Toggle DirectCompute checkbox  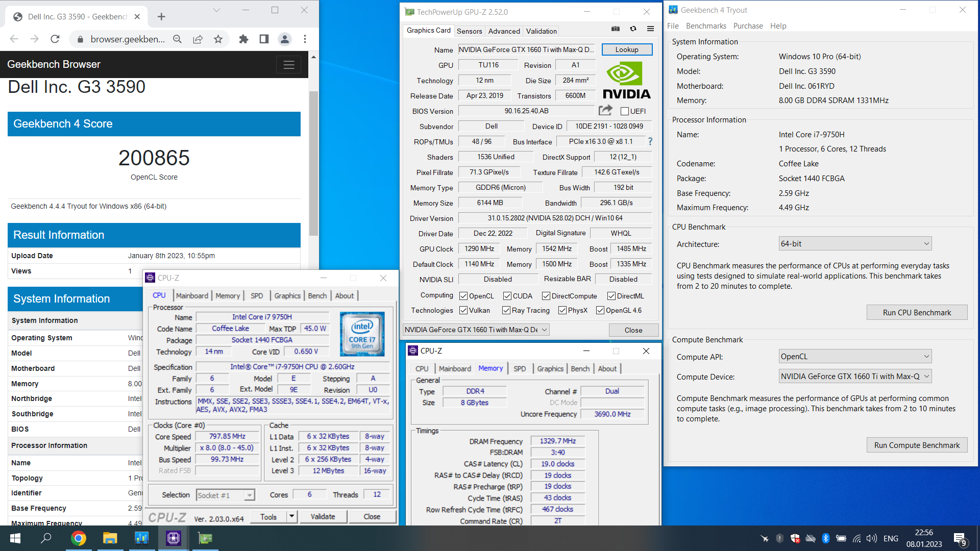546,296
